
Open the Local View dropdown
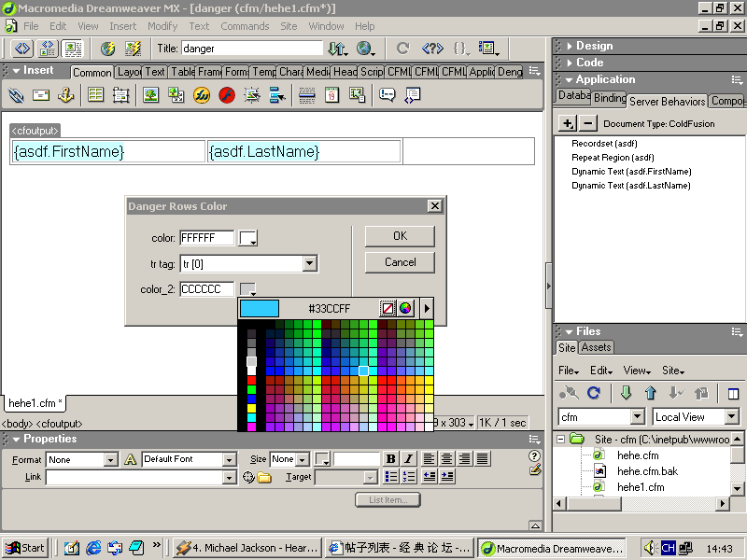731,416
